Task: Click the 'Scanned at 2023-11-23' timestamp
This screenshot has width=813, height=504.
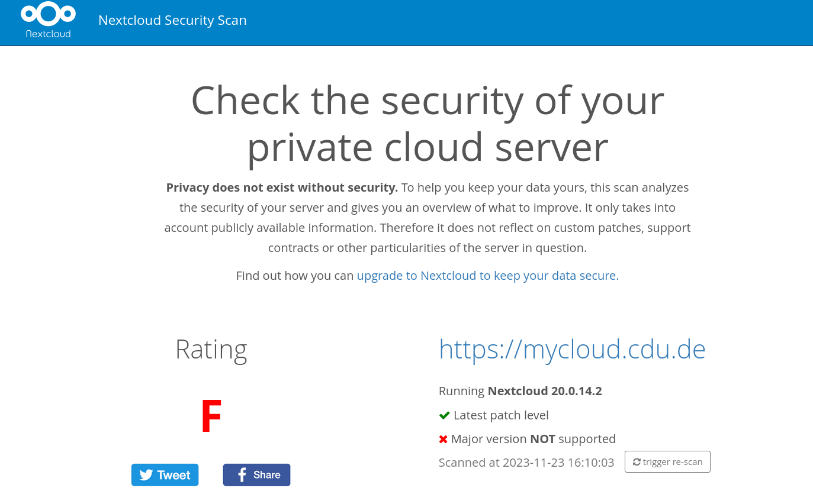Action: (x=526, y=463)
